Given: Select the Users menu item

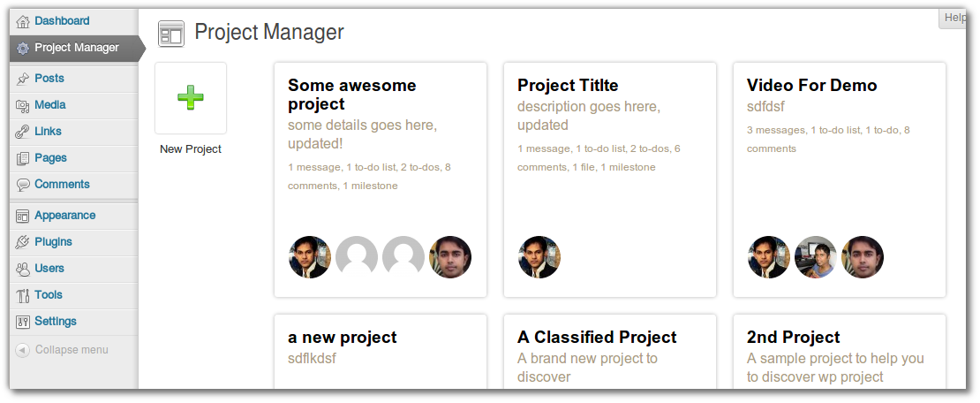Looking at the screenshot, I should click(49, 269).
